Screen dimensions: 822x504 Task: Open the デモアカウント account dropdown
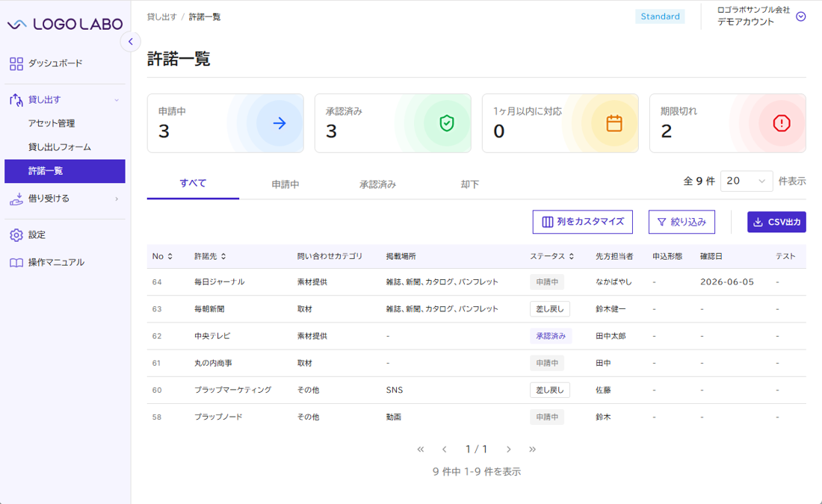(761, 16)
